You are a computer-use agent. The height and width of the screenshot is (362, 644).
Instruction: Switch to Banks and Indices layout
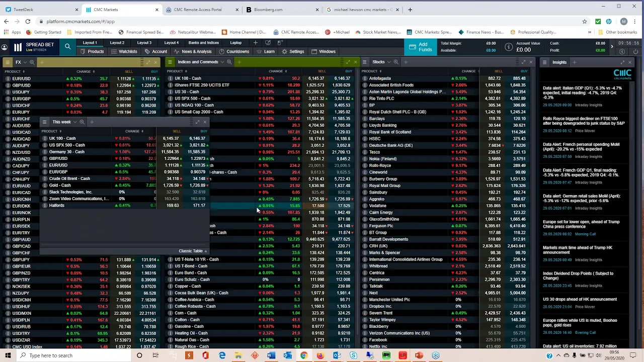[x=203, y=43]
